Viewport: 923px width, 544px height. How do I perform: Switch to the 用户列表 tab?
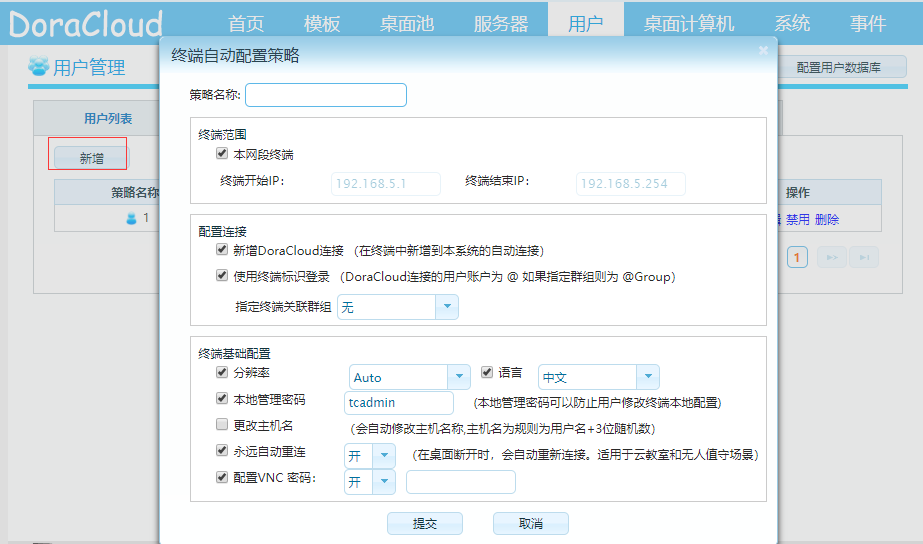[108, 118]
